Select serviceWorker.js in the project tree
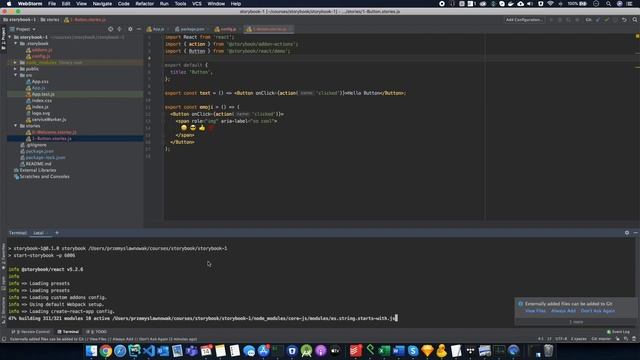The width and height of the screenshot is (640, 360). point(49,120)
